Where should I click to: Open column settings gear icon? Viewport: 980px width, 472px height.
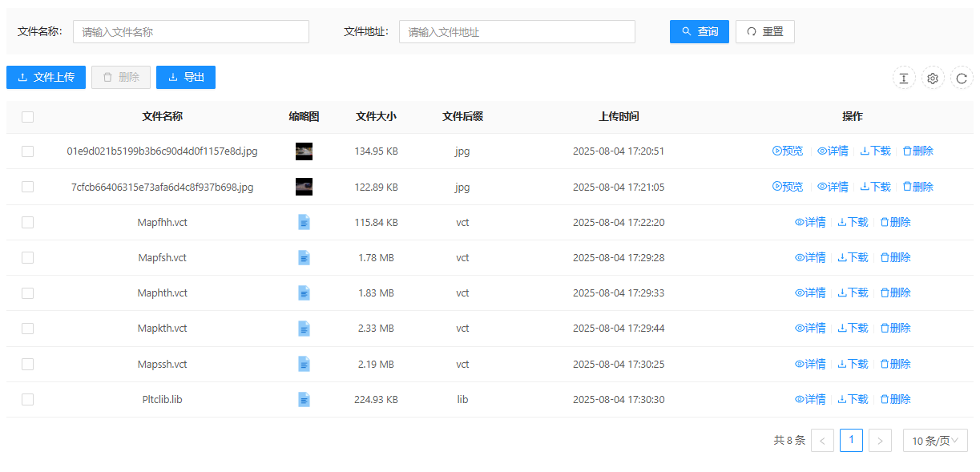933,78
